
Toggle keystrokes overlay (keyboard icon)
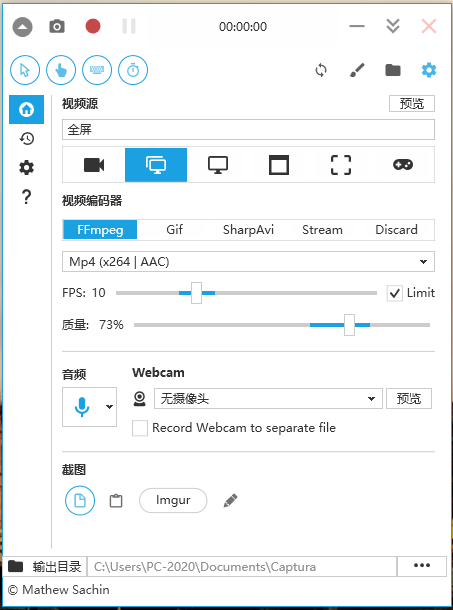[x=97, y=70]
